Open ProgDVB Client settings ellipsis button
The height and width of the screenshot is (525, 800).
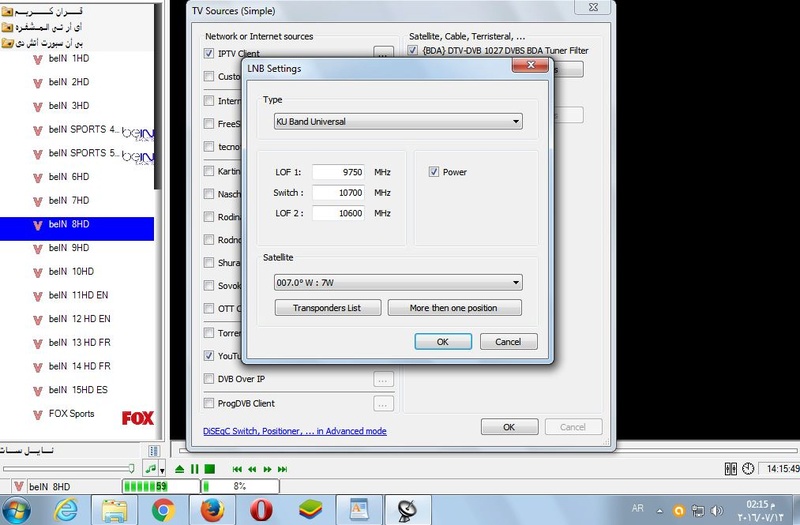pos(383,404)
